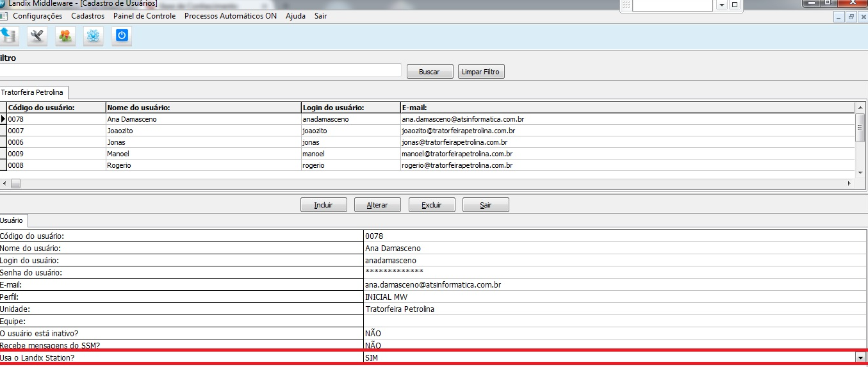Click the Jonas name cell
This screenshot has height=367, width=868.
pos(204,142)
